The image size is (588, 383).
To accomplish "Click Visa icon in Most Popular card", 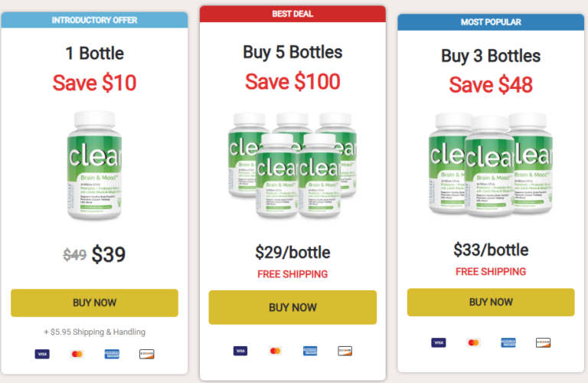I will click(439, 342).
